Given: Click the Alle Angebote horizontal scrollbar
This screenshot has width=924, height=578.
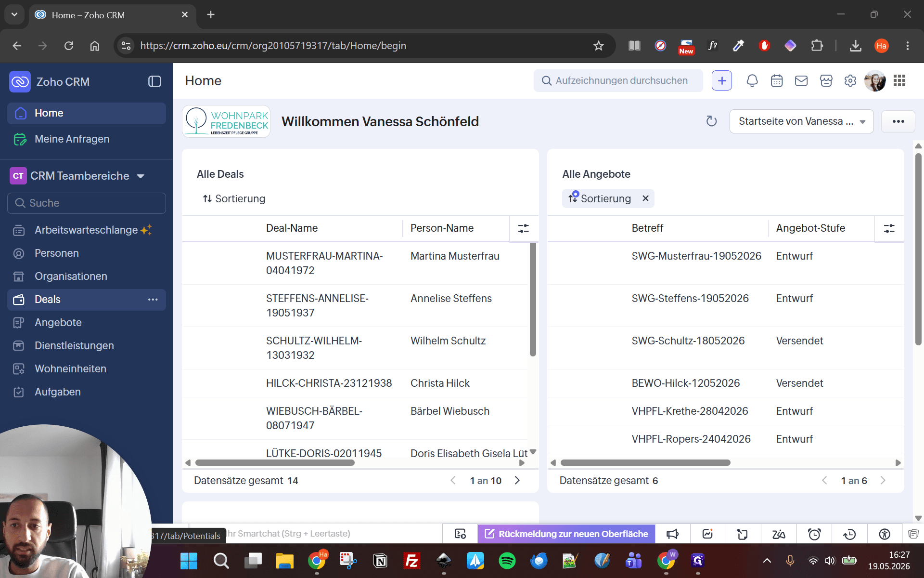Looking at the screenshot, I should coord(645,463).
